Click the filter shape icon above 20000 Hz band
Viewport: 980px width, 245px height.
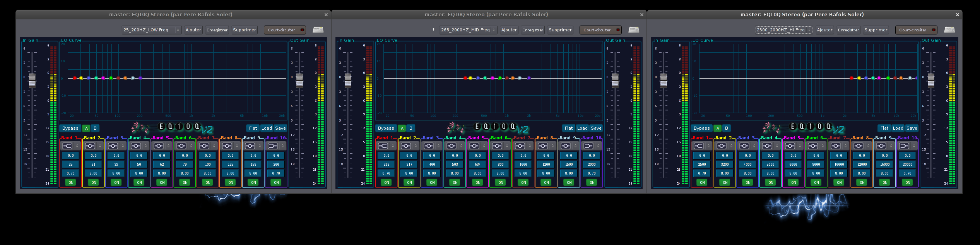904,146
